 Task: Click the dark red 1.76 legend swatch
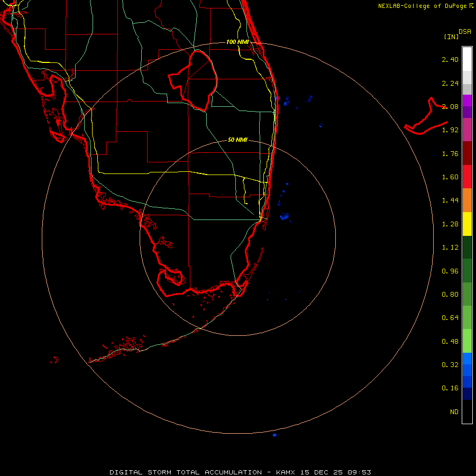467,153
